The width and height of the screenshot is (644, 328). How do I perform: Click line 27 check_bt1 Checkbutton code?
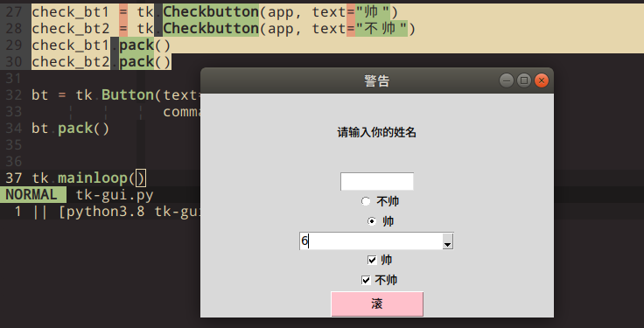[x=214, y=12]
